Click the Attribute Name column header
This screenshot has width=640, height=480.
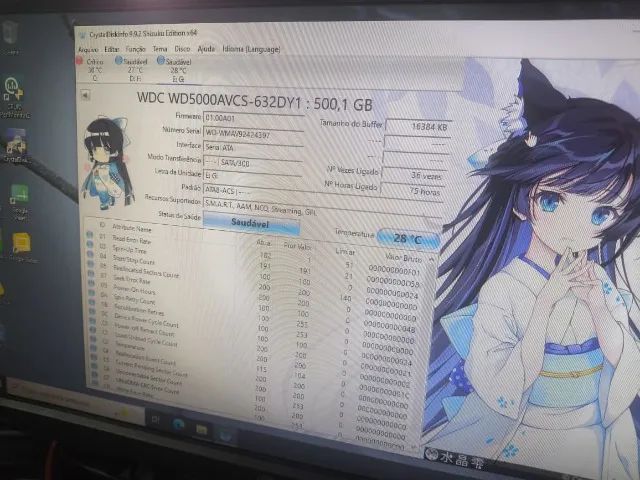[131, 228]
